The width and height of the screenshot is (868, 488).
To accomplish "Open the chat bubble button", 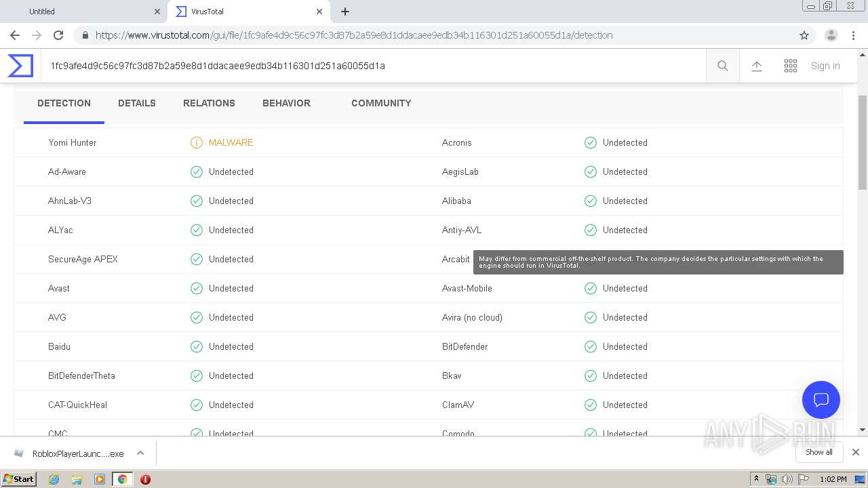I will [821, 400].
